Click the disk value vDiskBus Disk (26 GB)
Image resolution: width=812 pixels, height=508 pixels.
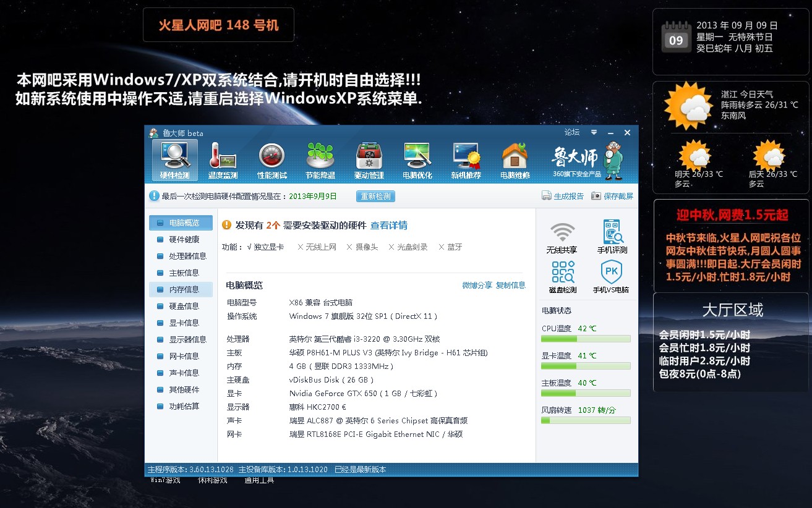pyautogui.click(x=331, y=380)
